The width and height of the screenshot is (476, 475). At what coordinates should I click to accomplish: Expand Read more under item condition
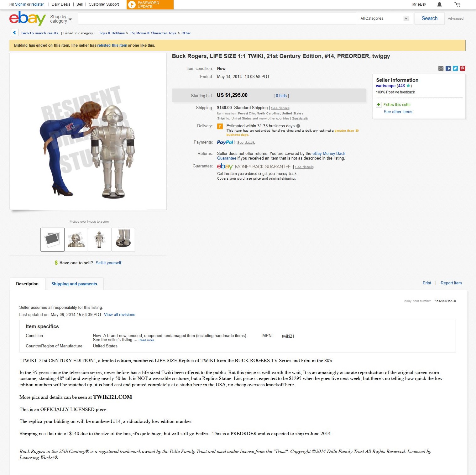coord(146,340)
